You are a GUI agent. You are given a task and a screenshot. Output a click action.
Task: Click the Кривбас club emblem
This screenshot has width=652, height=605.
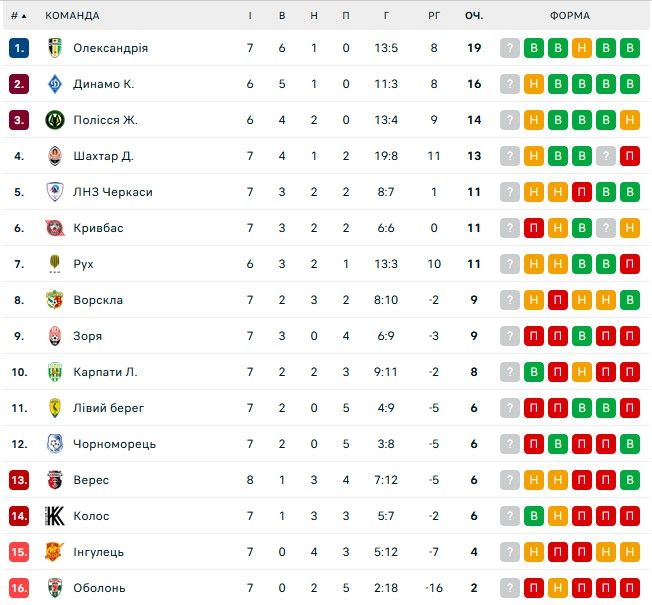[x=55, y=228]
